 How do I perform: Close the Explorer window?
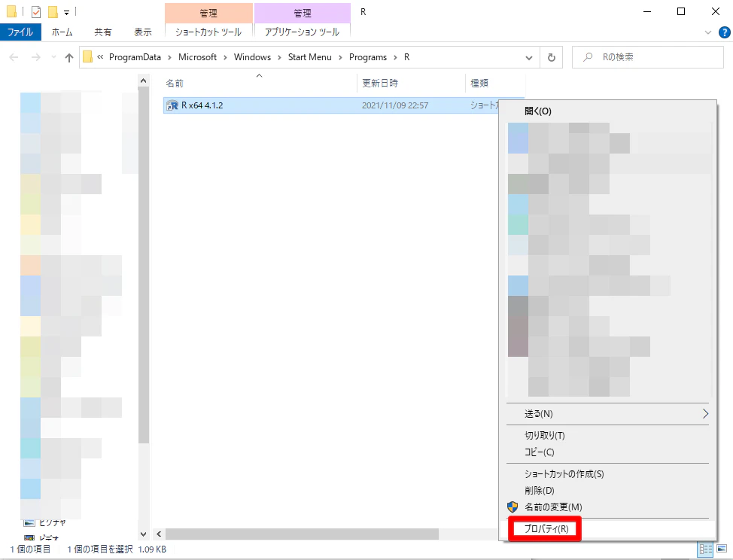(715, 12)
